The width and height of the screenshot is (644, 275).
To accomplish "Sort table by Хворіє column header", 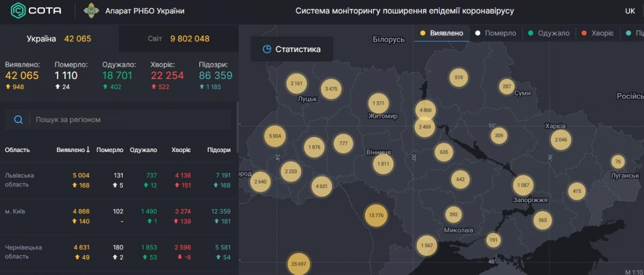I will (181, 150).
